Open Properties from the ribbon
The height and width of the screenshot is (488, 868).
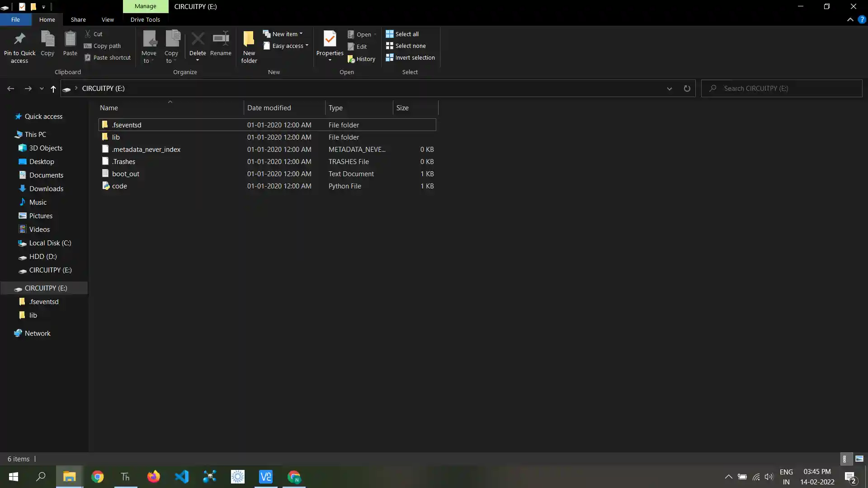(330, 40)
